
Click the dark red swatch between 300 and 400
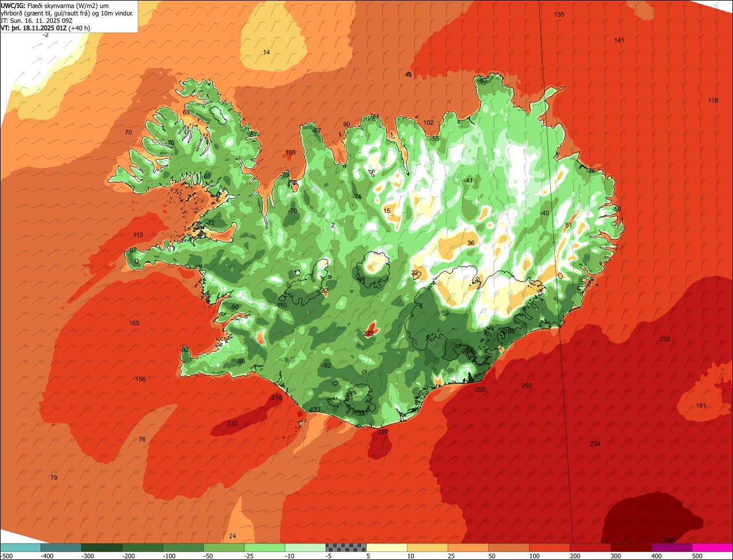coord(631,547)
